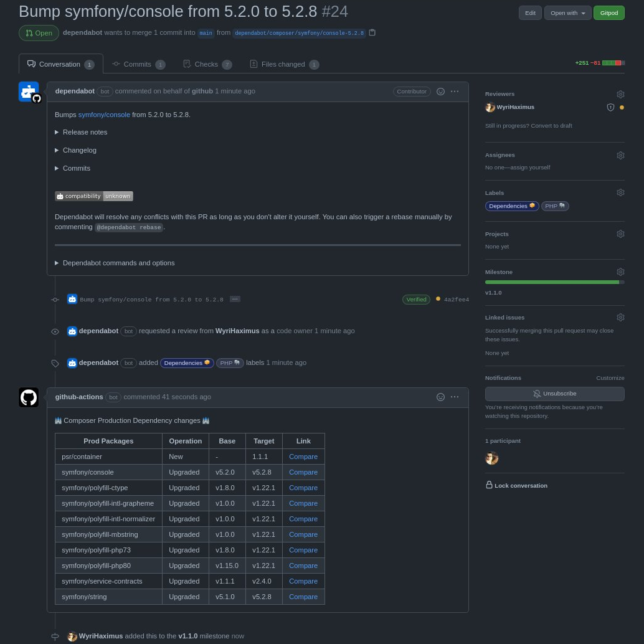
Task: Open the Compare link for symfony/polyfill-ctype
Action: [x=303, y=488]
